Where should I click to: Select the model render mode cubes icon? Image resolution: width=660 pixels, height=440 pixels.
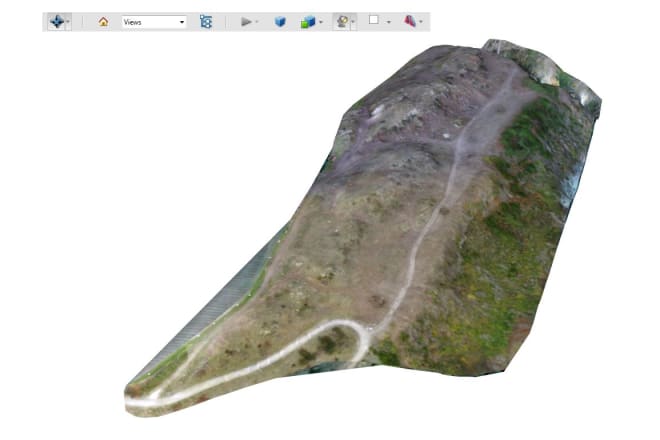[x=308, y=21]
